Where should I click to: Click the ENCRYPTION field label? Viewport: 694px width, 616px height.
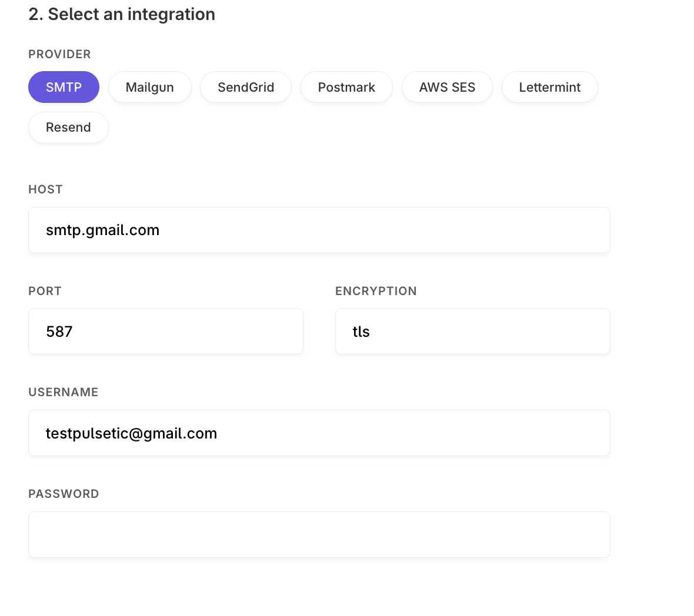376,291
